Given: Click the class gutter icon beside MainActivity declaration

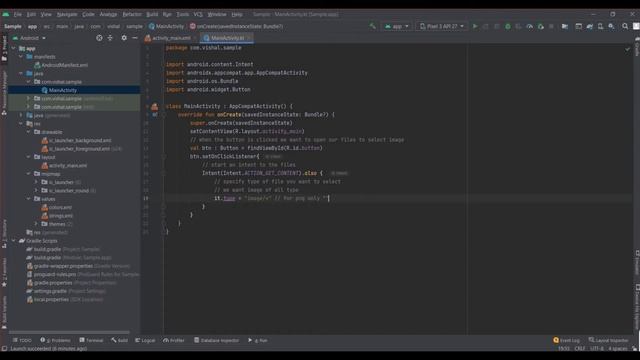Looking at the screenshot, I should coord(154,107).
